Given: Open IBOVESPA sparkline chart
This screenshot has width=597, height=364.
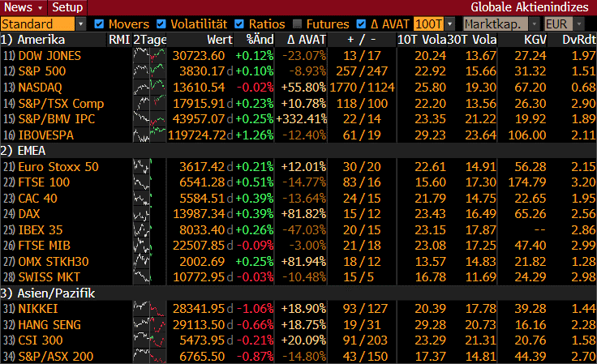Looking at the screenshot, I should pos(149,135).
